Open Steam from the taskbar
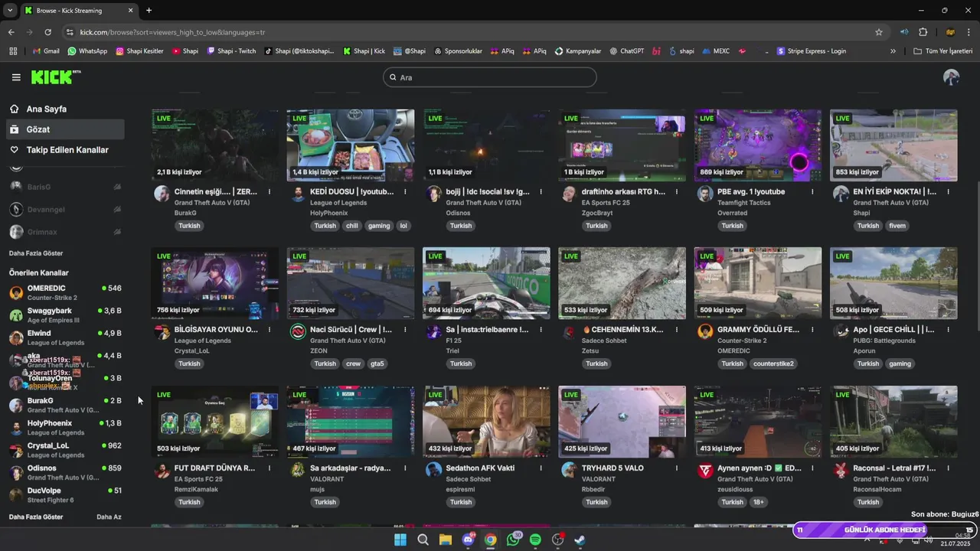This screenshot has height=551, width=980. point(580,540)
